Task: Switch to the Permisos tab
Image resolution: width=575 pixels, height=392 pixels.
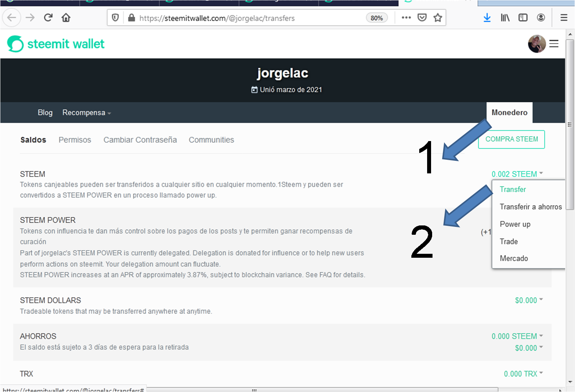Action: [x=75, y=140]
